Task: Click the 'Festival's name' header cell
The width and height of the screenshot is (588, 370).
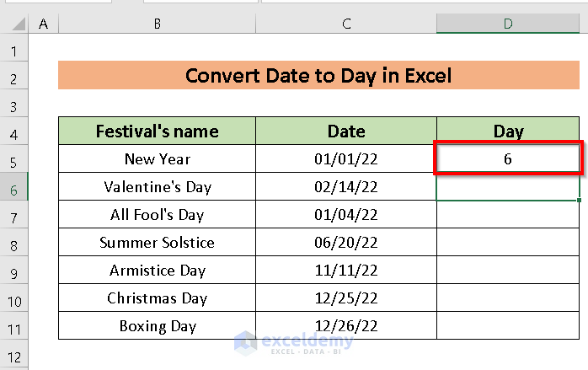Action: tap(157, 131)
